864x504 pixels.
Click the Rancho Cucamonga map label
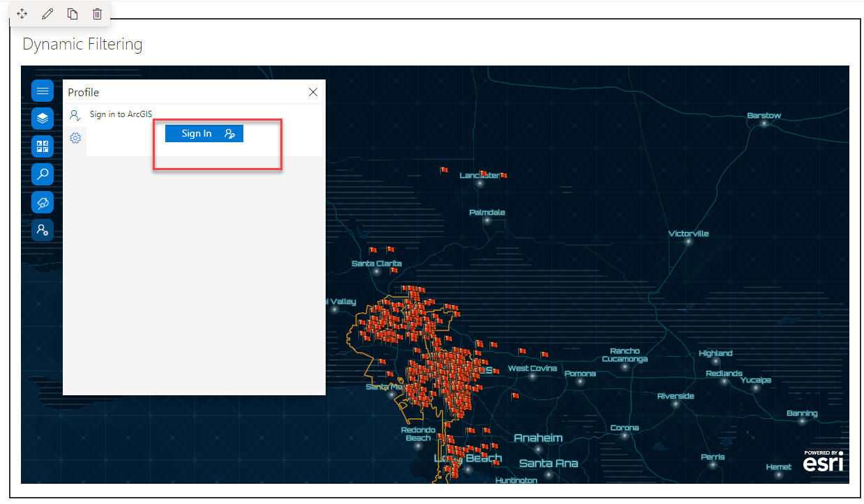[625, 355]
